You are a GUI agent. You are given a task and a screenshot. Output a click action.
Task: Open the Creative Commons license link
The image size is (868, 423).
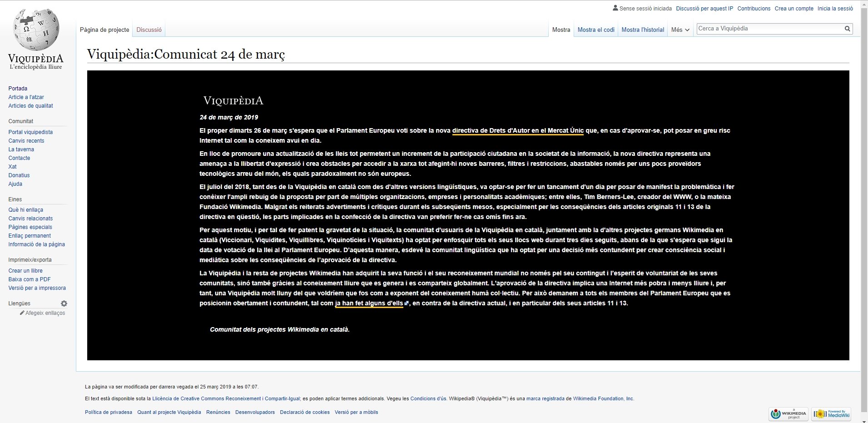point(226,399)
